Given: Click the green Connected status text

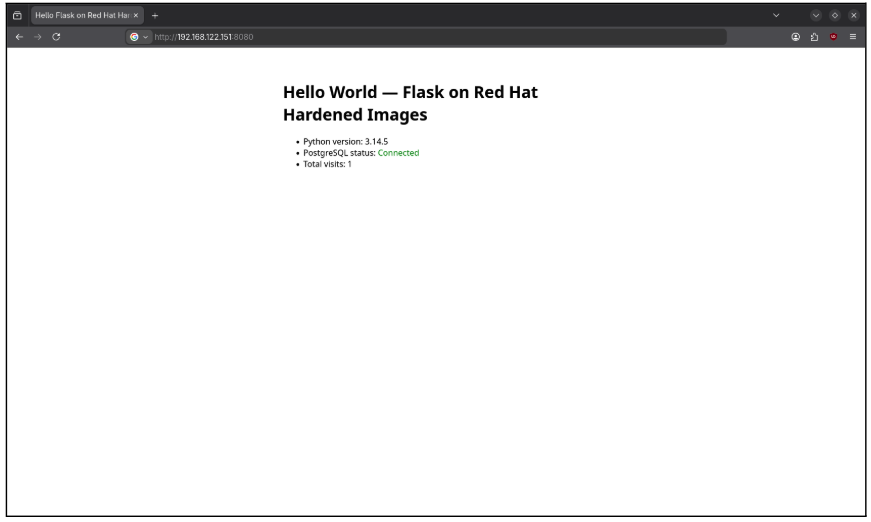Looking at the screenshot, I should (x=398, y=153).
